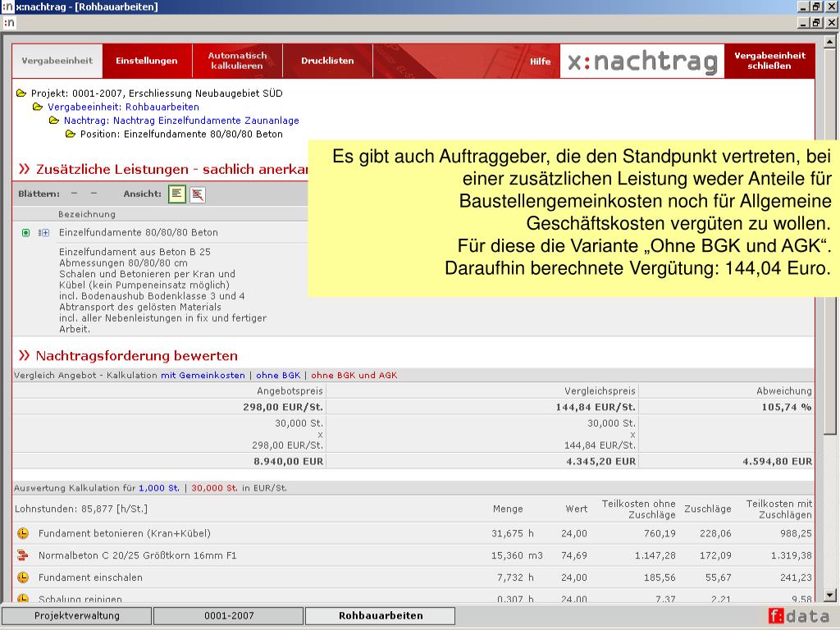Click the mit Gemeinkosten comparison link
This screenshot has height=630, width=840.
[x=203, y=376]
